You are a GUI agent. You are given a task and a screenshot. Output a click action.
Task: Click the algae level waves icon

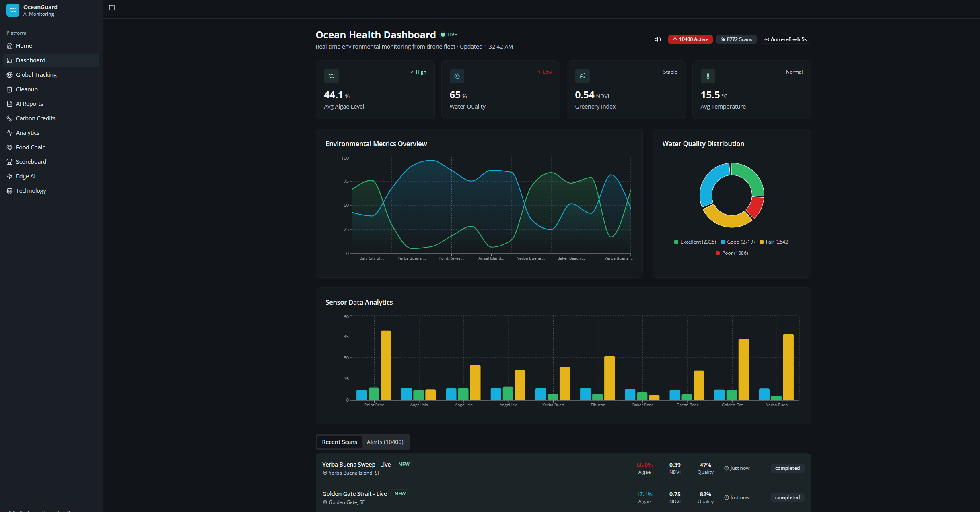[331, 76]
